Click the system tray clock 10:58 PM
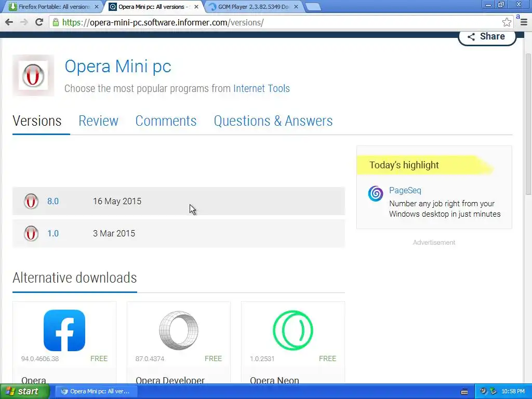This screenshot has height=399, width=532. point(513,392)
